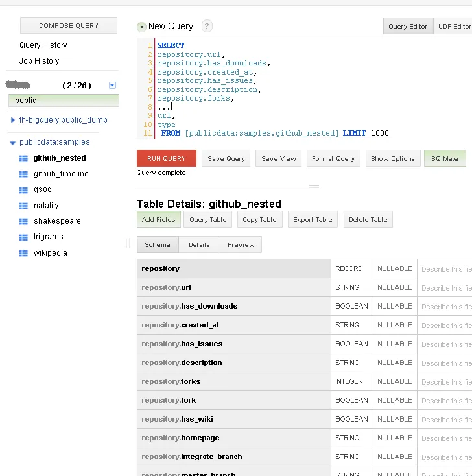Click the github_nested table icon
This screenshot has height=476, width=472.
24,158
